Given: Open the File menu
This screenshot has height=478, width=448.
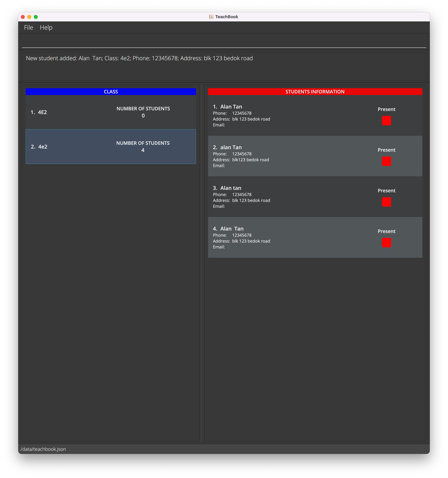Looking at the screenshot, I should pos(28,27).
